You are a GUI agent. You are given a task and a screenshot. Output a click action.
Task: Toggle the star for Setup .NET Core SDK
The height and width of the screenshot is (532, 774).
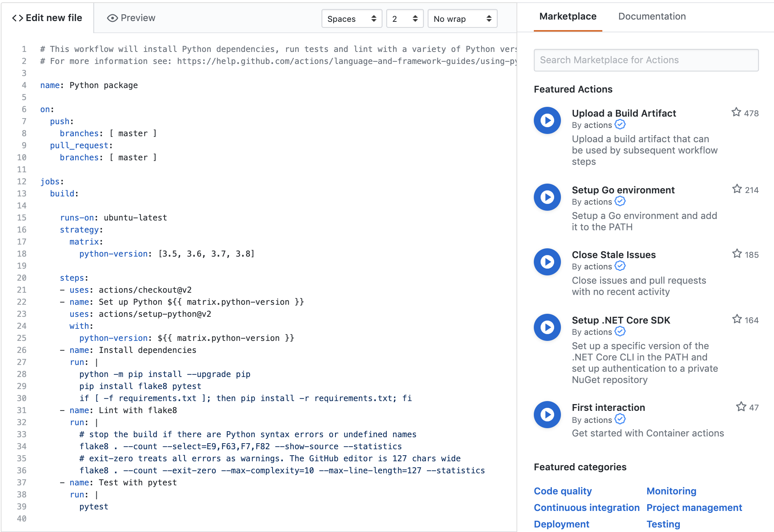737,319
